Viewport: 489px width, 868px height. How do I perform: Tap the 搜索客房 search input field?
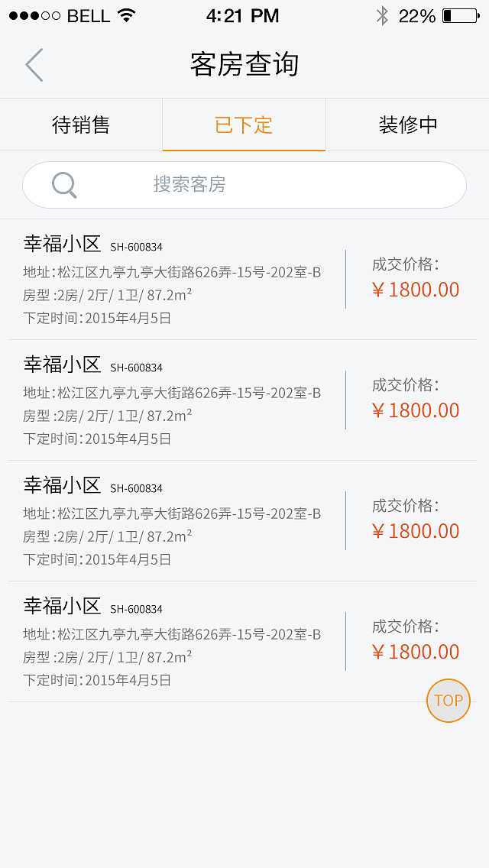tap(244, 184)
